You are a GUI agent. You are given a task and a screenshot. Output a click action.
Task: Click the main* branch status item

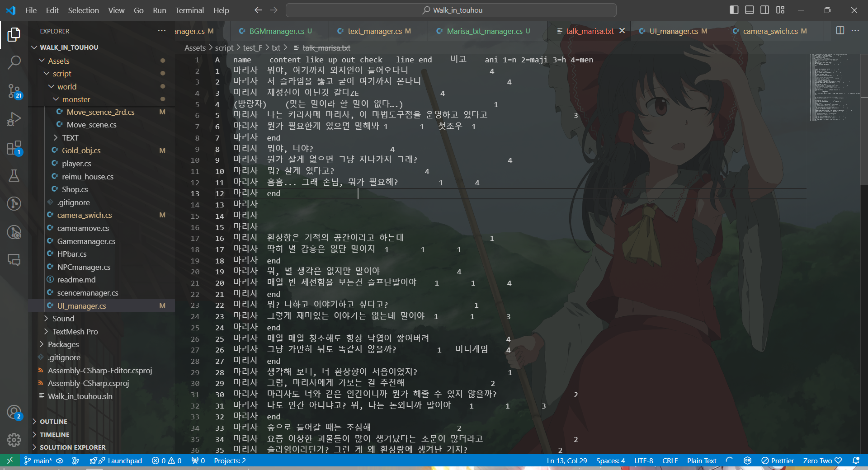(x=38, y=461)
